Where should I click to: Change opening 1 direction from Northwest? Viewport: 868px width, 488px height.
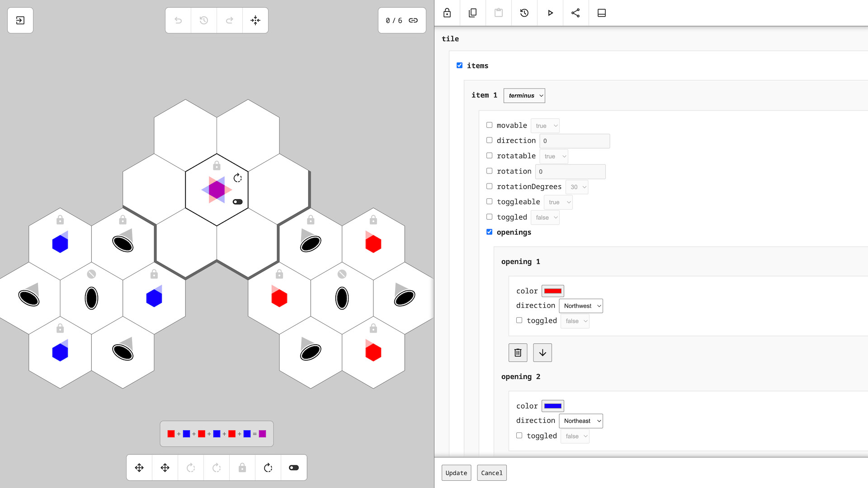click(x=580, y=306)
